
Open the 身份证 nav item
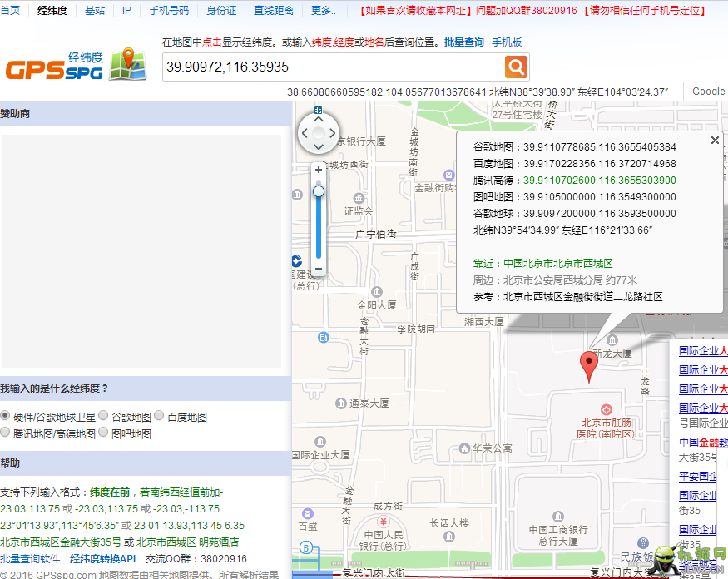tap(221, 10)
